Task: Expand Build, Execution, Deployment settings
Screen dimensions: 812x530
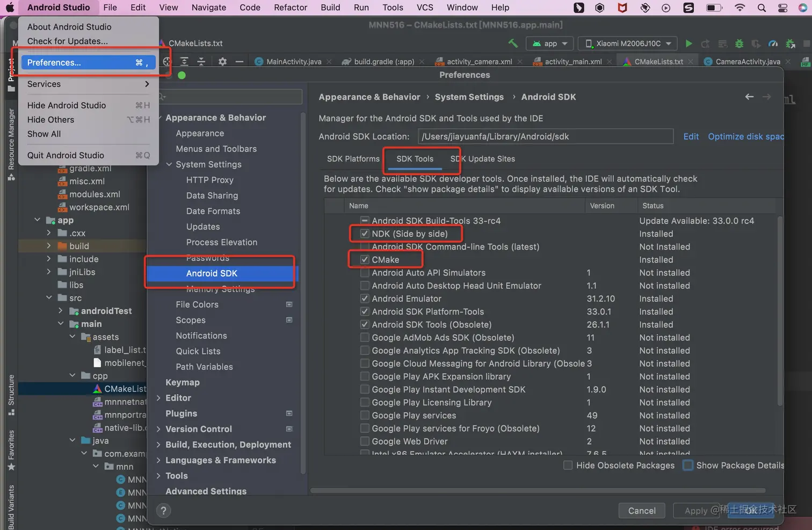Action: 158,445
